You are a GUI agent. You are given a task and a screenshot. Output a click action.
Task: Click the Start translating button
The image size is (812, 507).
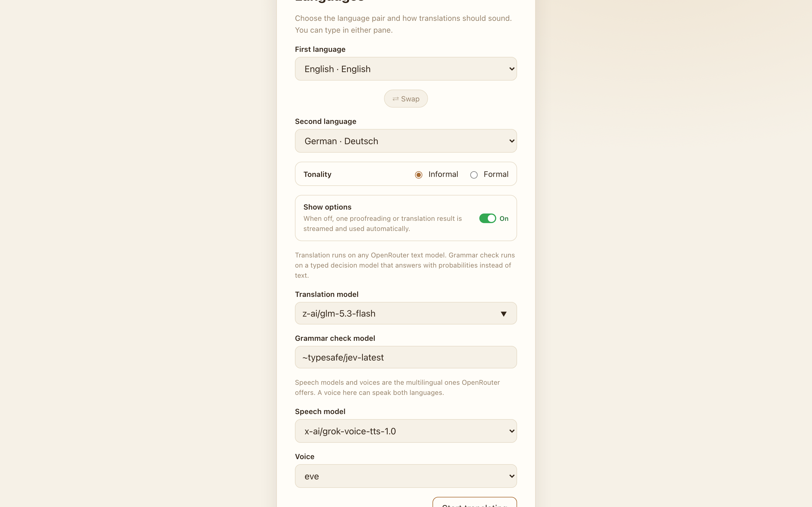(475, 502)
